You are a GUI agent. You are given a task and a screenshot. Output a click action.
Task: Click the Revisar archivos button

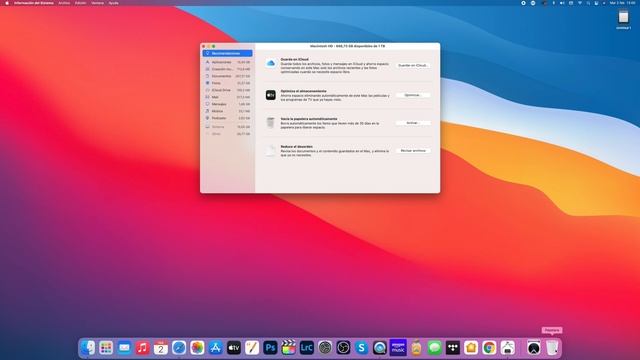[413, 151]
